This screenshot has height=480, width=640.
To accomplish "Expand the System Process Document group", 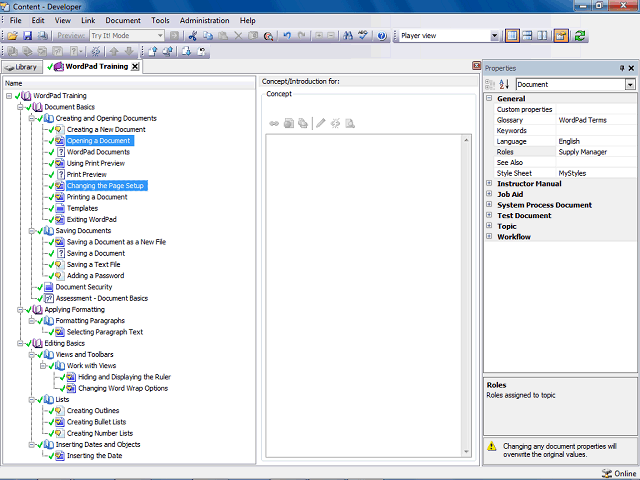I will tap(489, 204).
